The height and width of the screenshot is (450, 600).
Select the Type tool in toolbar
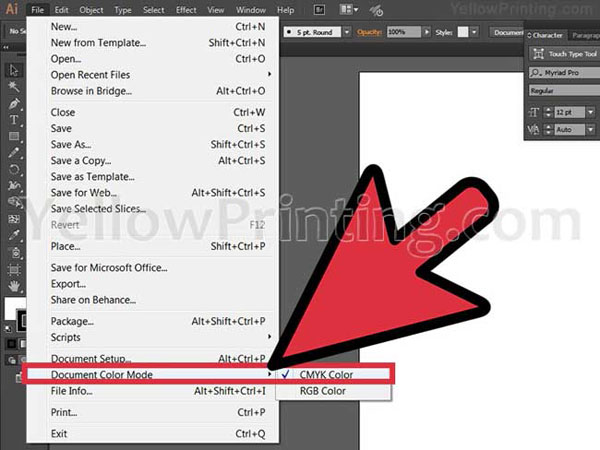pyautogui.click(x=14, y=120)
